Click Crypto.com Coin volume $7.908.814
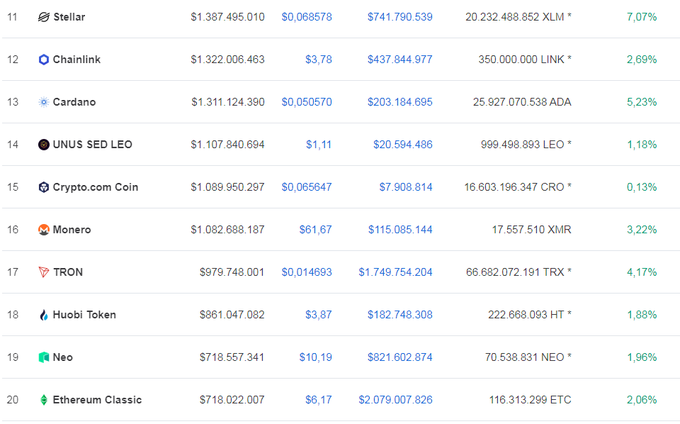This screenshot has height=424, width=680. pos(406,187)
